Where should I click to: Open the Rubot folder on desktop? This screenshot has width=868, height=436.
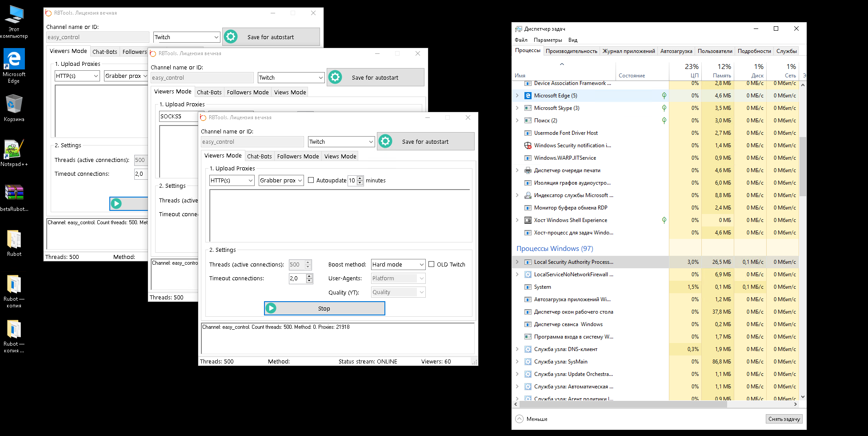coord(14,240)
